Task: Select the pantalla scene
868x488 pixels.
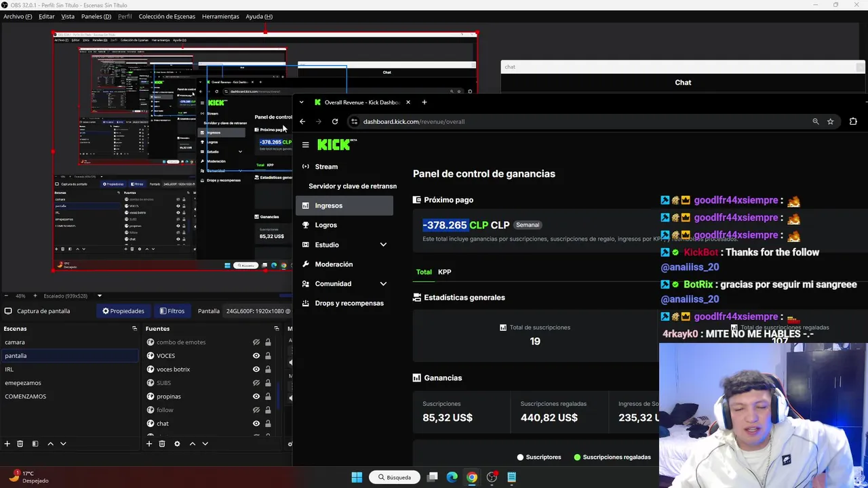Action: pos(70,356)
